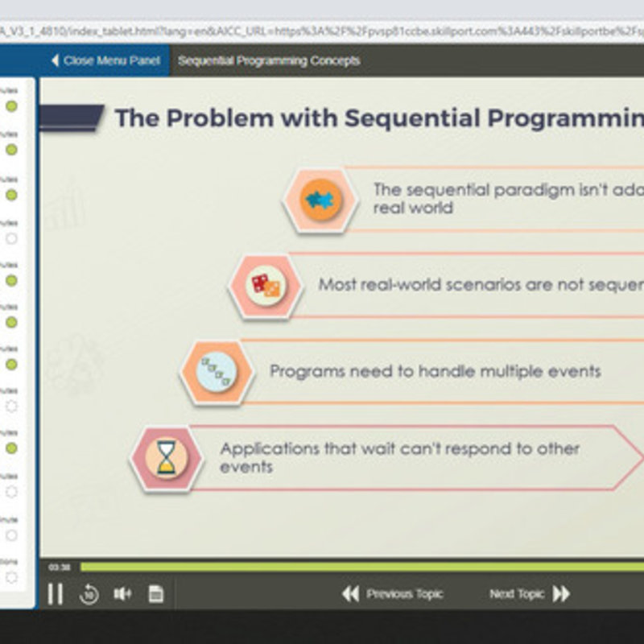The height and width of the screenshot is (644, 644).
Task: Select the bottom-most empty circle in sidebar
Action: [11, 577]
